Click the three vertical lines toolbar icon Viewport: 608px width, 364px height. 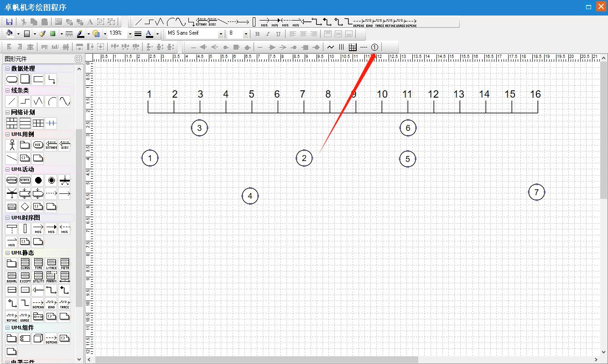(x=341, y=47)
